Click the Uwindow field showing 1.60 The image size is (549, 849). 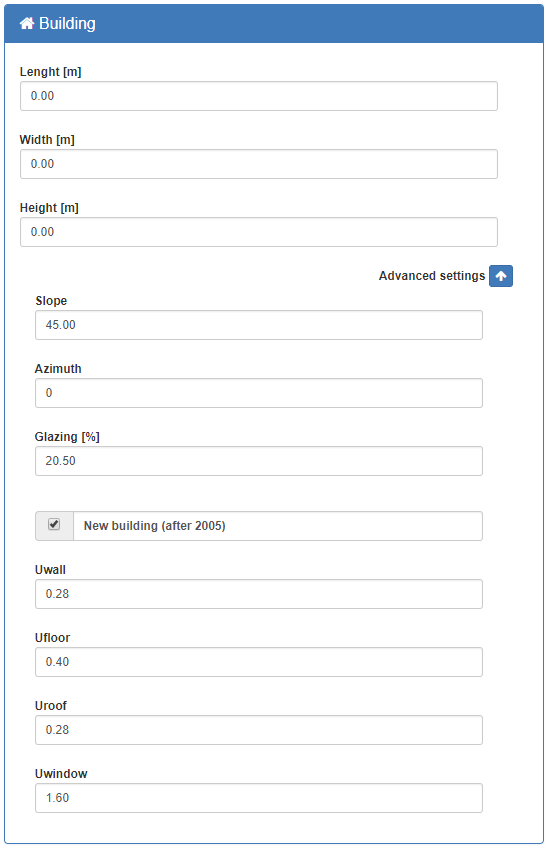click(x=259, y=798)
